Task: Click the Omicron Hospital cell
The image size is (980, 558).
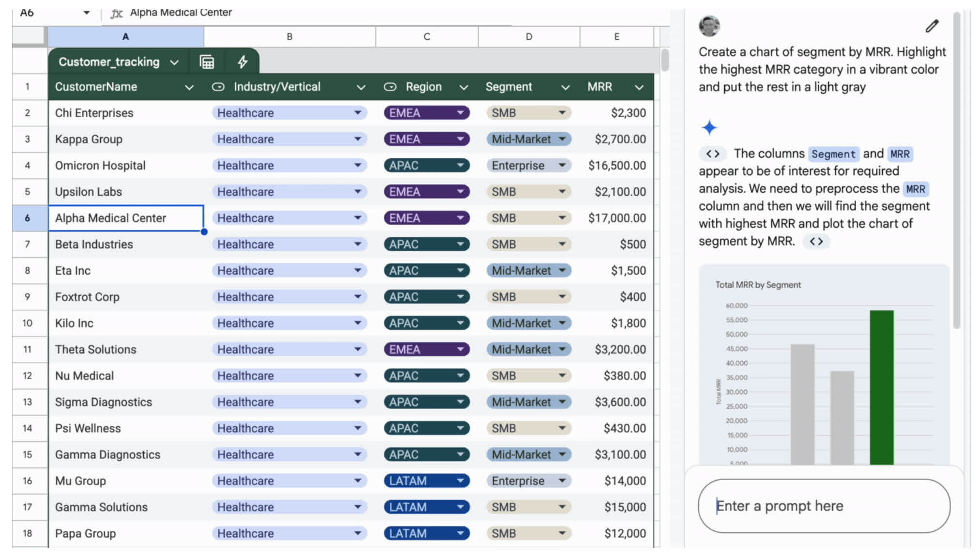Action: (126, 166)
